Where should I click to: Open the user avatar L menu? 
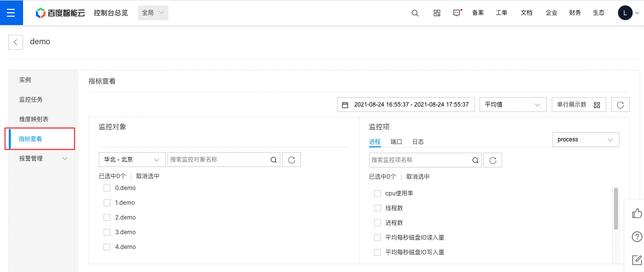pyautogui.click(x=625, y=13)
